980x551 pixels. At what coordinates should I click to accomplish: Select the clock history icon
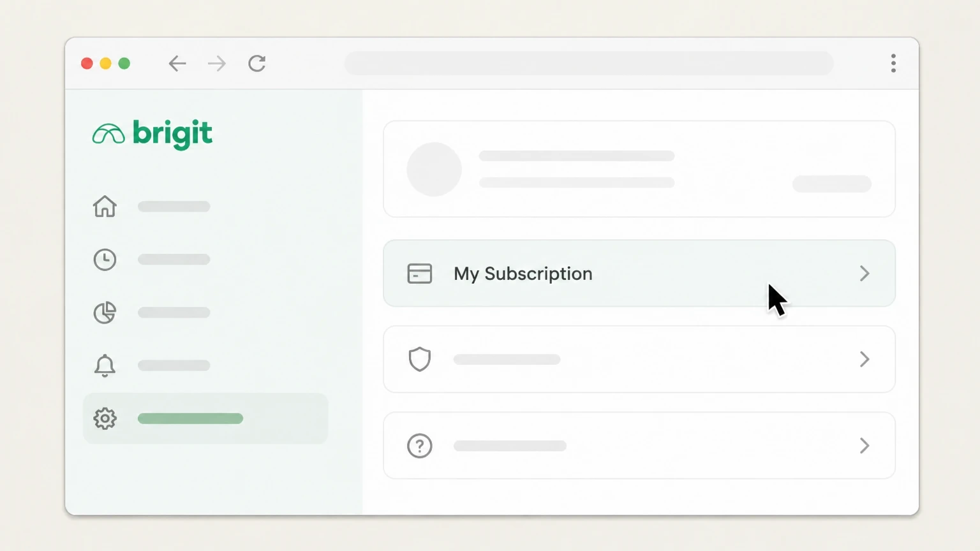tap(105, 260)
